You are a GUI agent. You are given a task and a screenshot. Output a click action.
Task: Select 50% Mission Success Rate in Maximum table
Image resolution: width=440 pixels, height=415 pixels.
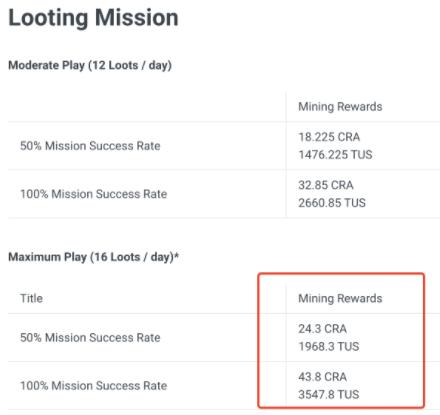coord(90,338)
